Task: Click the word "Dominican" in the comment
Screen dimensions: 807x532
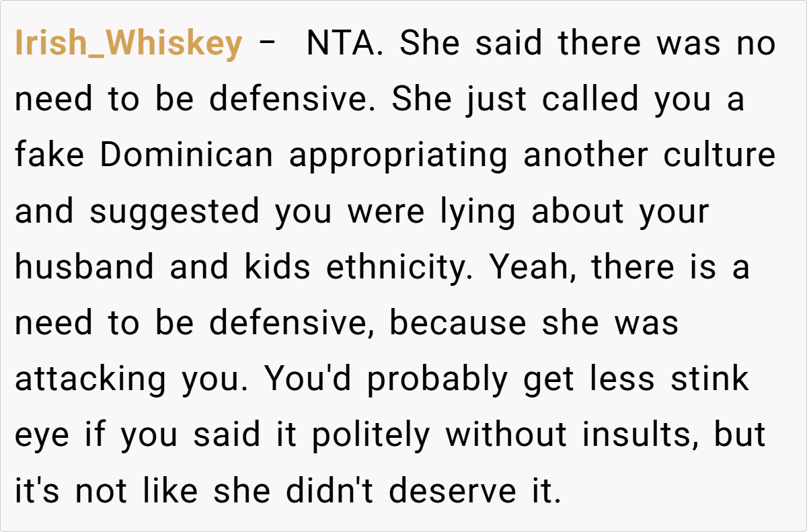Action: pos(187,155)
